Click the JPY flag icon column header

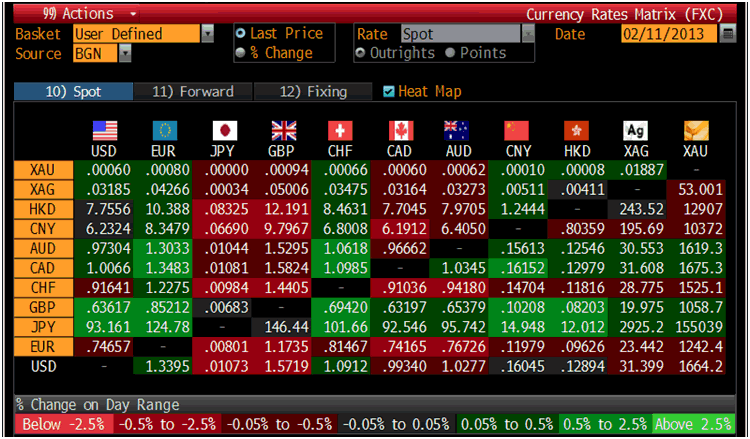pos(224,131)
